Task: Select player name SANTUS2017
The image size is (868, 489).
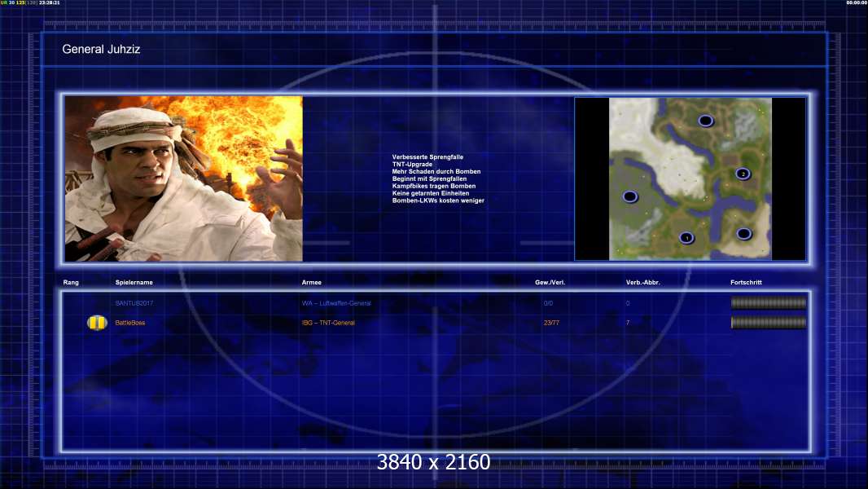Action: [x=134, y=303]
